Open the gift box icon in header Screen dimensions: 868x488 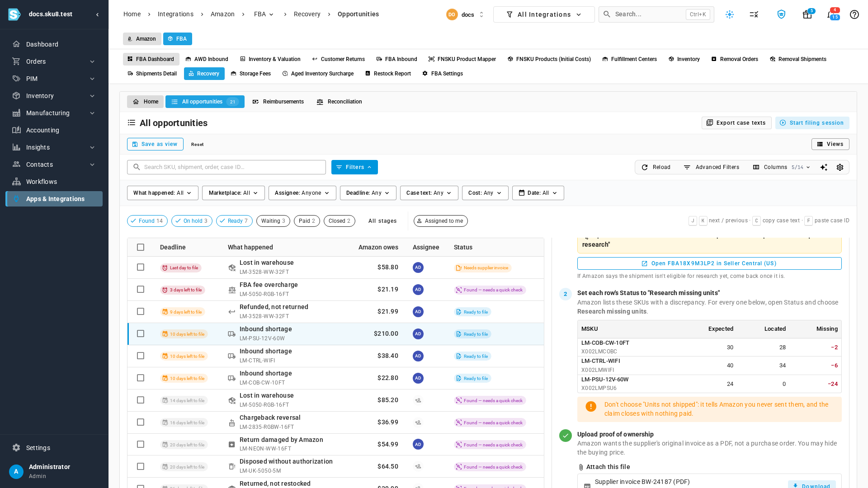pyautogui.click(x=807, y=14)
